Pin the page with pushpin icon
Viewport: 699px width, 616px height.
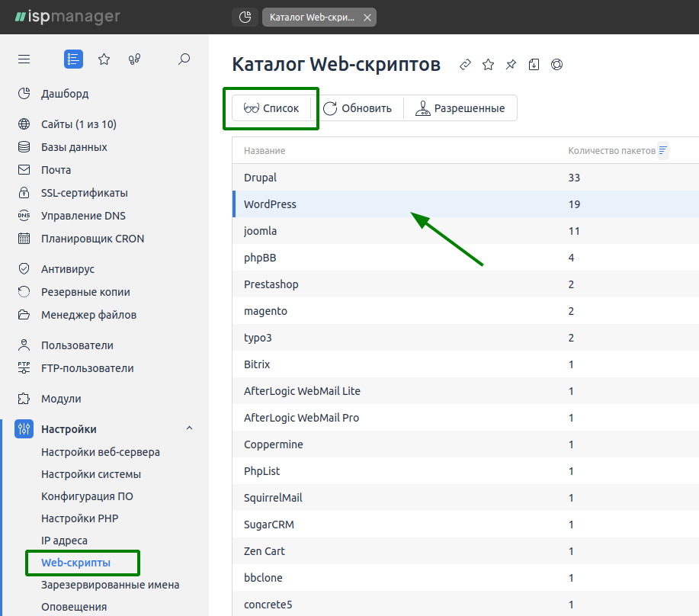(511, 65)
